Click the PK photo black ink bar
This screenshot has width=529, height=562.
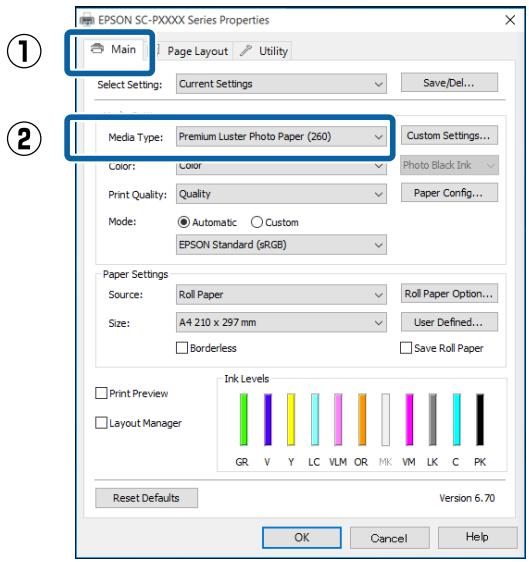[x=480, y=419]
